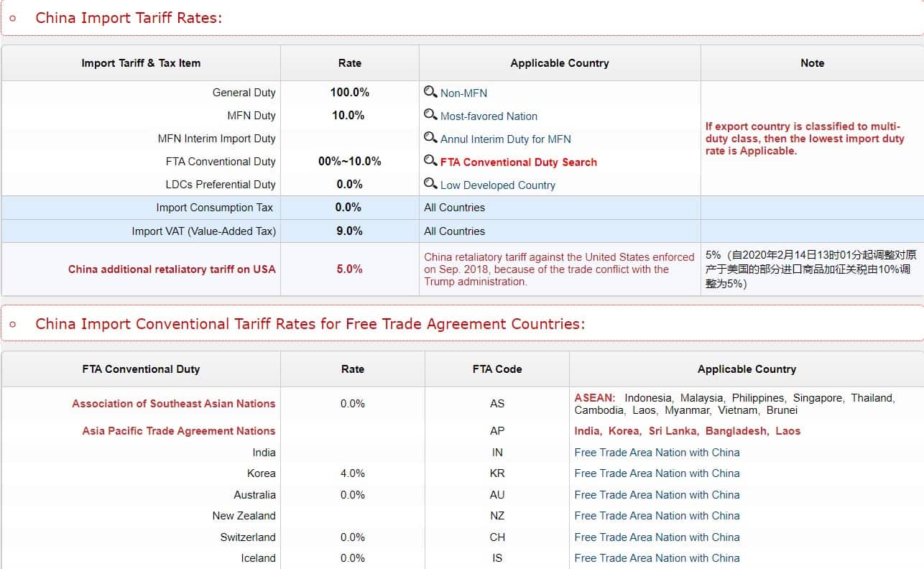This screenshot has height=569, width=924.
Task: Click the Low Developed Country link
Action: tap(497, 185)
